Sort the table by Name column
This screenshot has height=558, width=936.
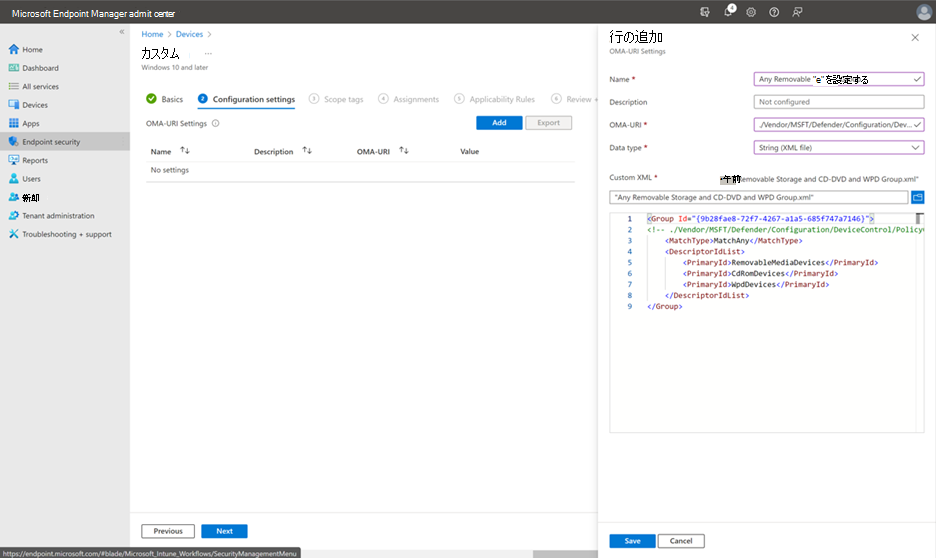185,151
